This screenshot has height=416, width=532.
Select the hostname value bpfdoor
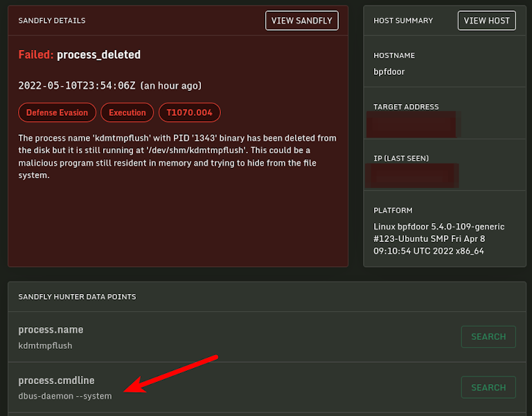click(389, 71)
